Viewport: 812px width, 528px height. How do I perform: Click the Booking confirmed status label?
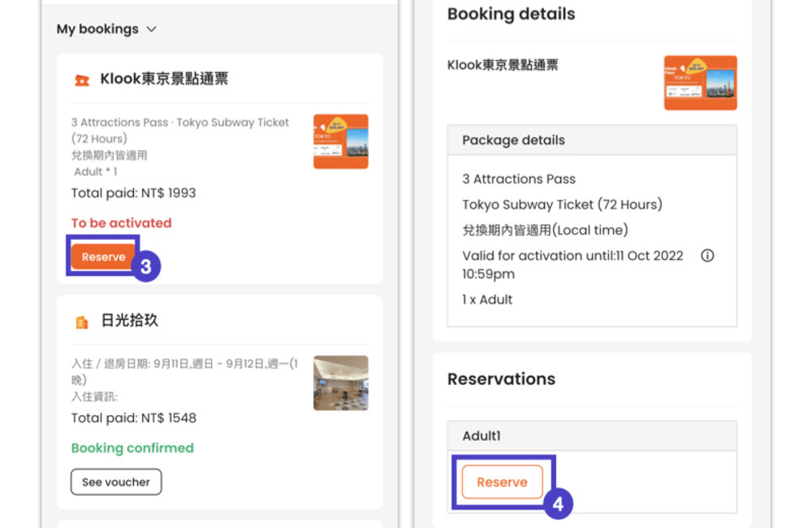coord(132,448)
